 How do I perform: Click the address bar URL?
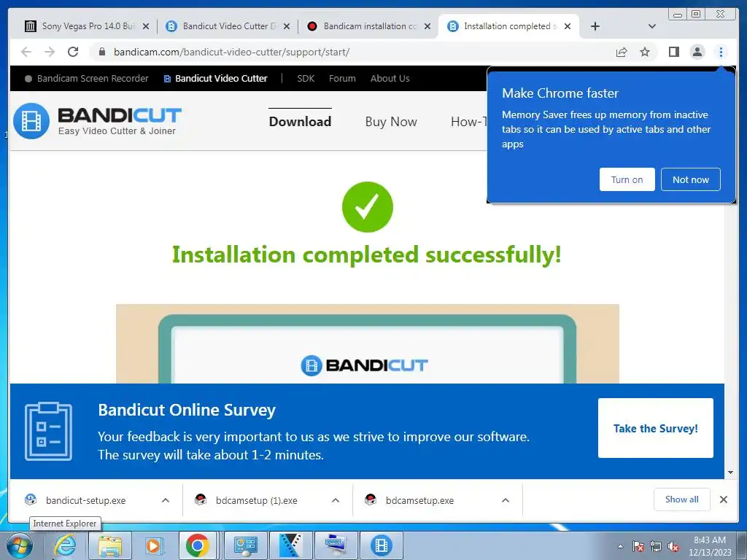click(231, 52)
